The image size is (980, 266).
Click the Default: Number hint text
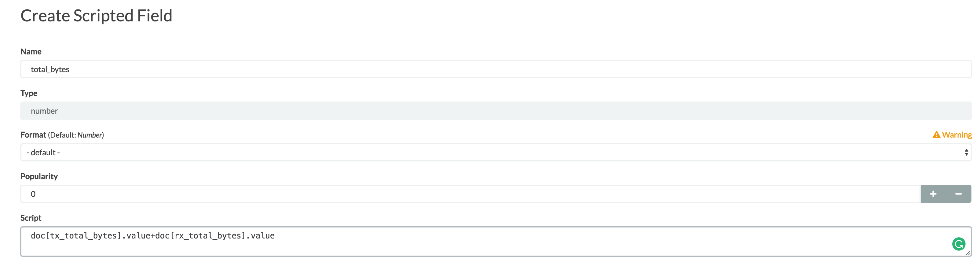tap(76, 135)
